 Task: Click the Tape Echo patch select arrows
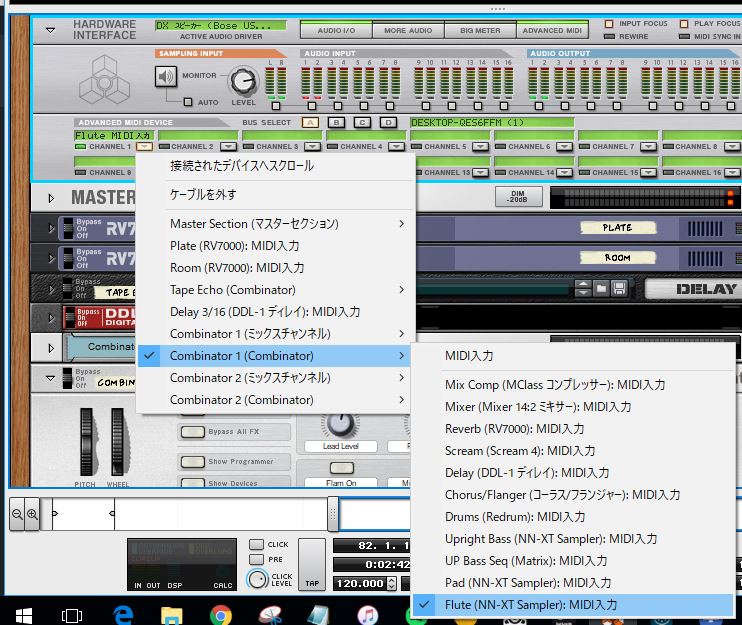[x=583, y=288]
